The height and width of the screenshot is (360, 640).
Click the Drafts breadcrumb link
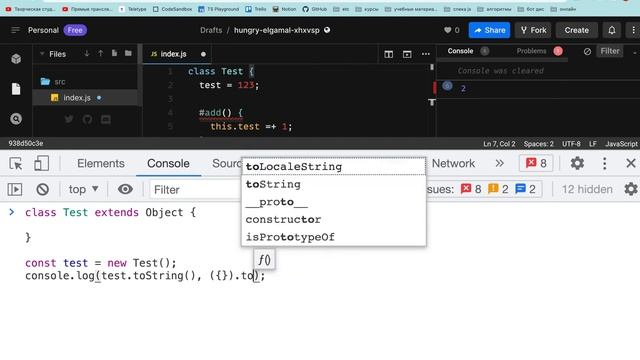coord(211,30)
